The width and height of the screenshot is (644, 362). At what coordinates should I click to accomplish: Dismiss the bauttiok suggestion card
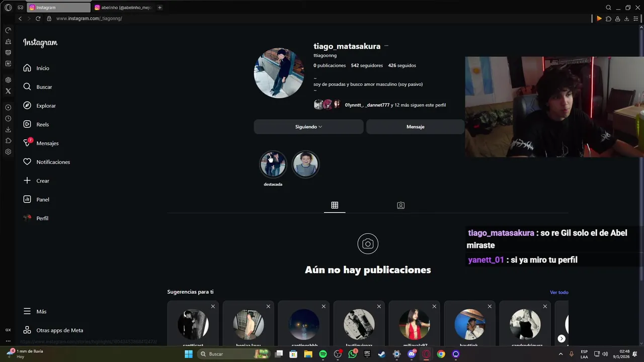pos(490,306)
